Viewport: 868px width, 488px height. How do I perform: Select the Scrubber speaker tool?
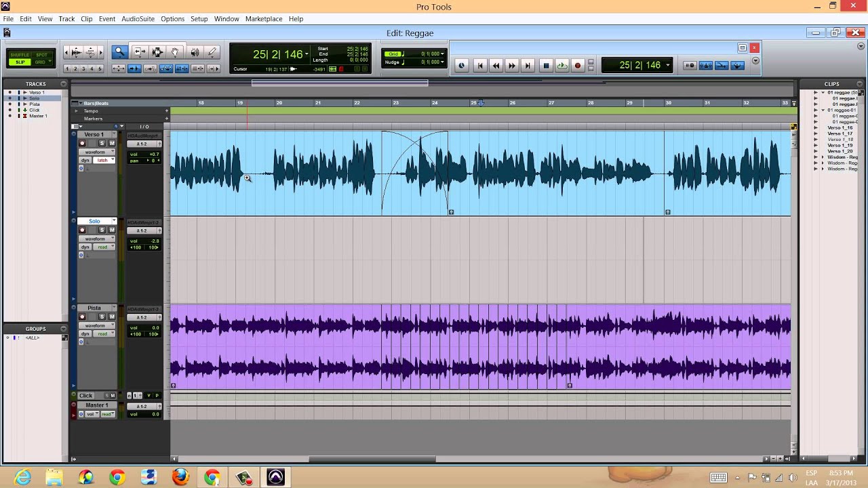pyautogui.click(x=195, y=52)
